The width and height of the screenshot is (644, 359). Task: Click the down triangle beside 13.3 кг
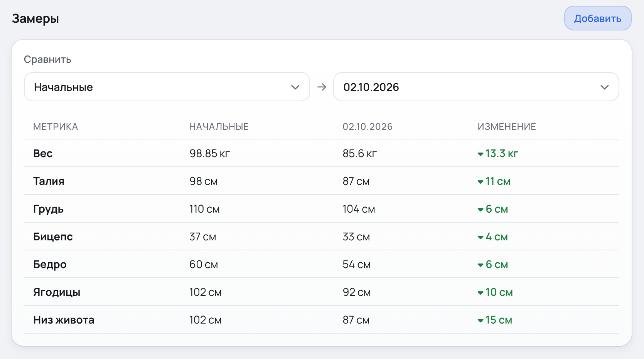tap(480, 154)
